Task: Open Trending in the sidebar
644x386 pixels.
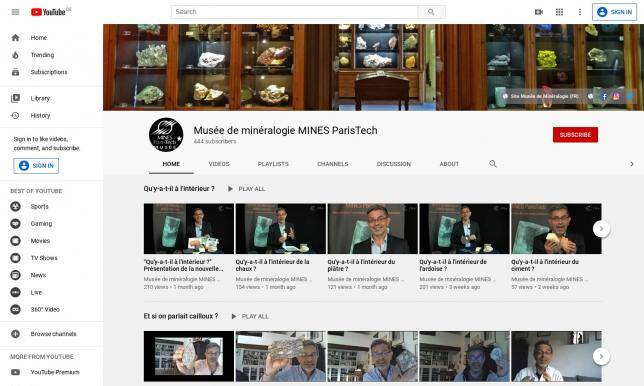Action: (x=51, y=55)
